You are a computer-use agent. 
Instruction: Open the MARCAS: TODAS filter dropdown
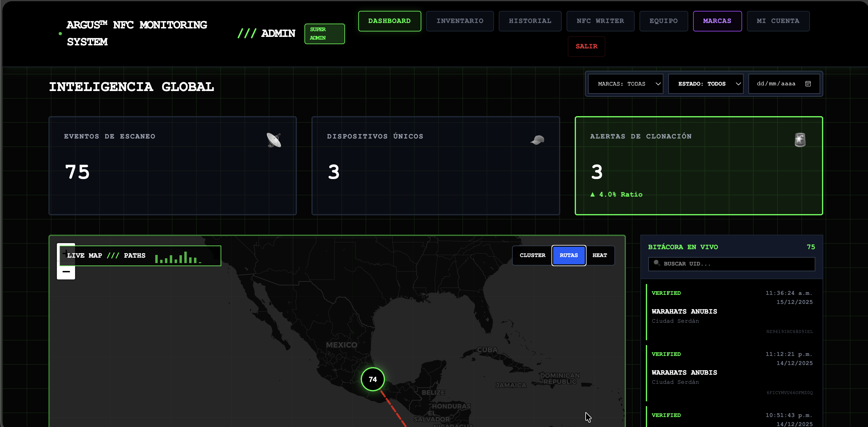tap(625, 83)
